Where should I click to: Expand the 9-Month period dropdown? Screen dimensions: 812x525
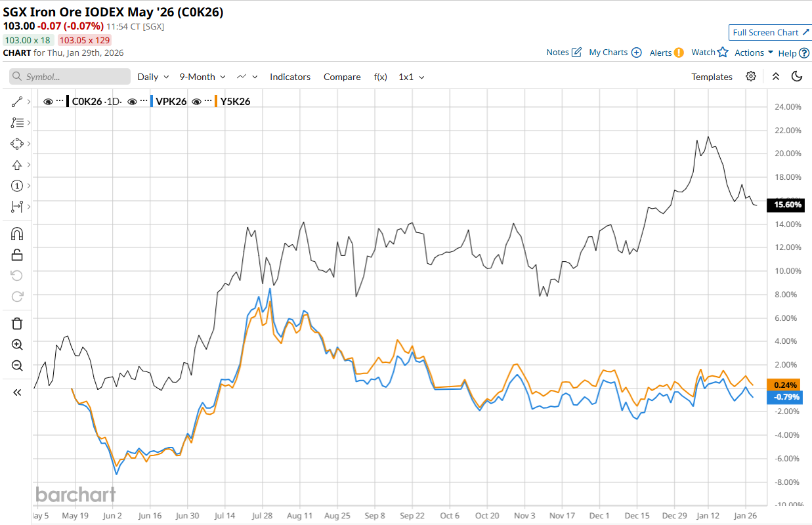202,77
